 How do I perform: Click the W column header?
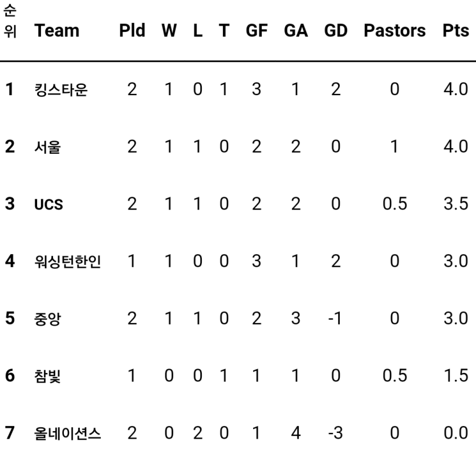click(x=169, y=31)
